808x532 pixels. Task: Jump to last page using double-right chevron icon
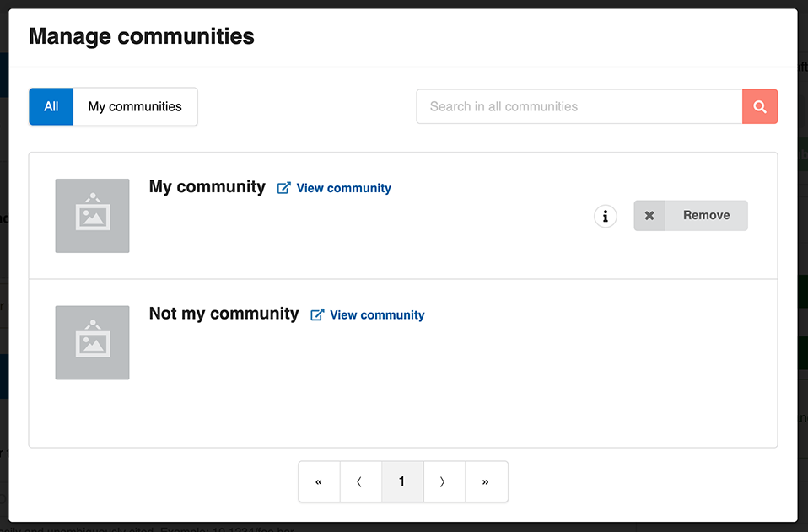point(486,481)
